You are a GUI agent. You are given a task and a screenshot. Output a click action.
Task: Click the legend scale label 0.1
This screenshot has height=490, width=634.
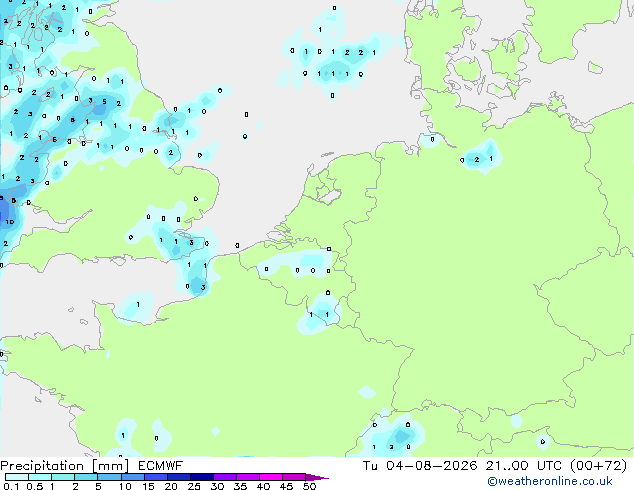pos(11,486)
